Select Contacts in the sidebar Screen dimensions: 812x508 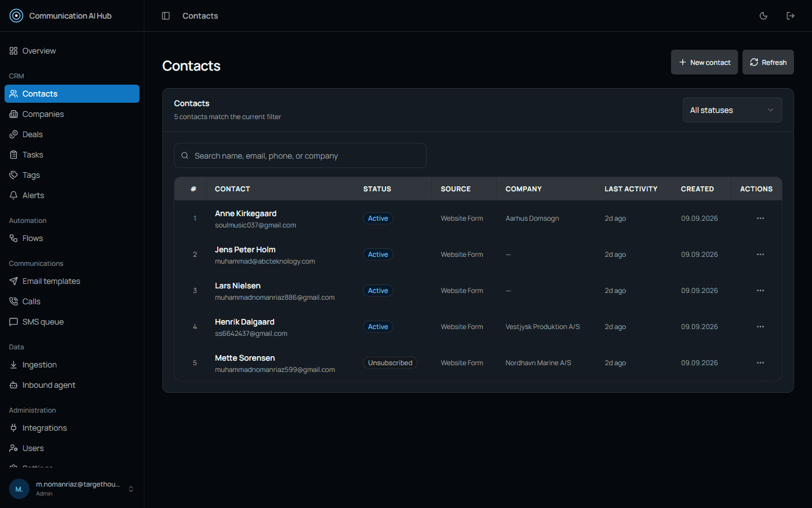(72, 94)
